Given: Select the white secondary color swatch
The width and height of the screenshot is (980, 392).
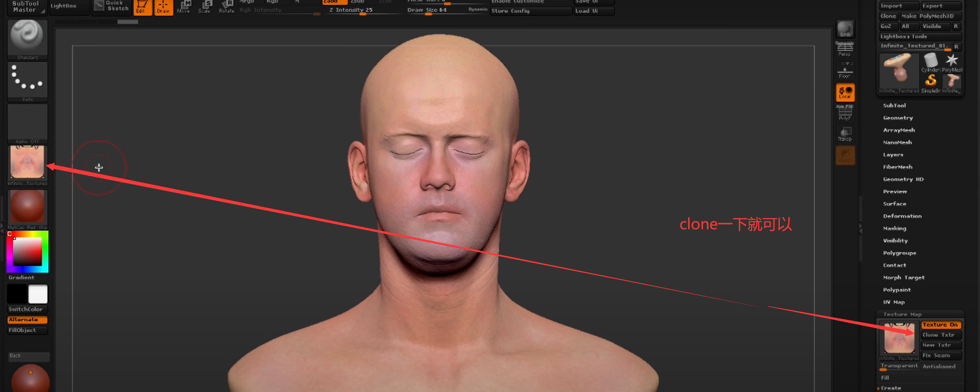Looking at the screenshot, I should tap(38, 294).
